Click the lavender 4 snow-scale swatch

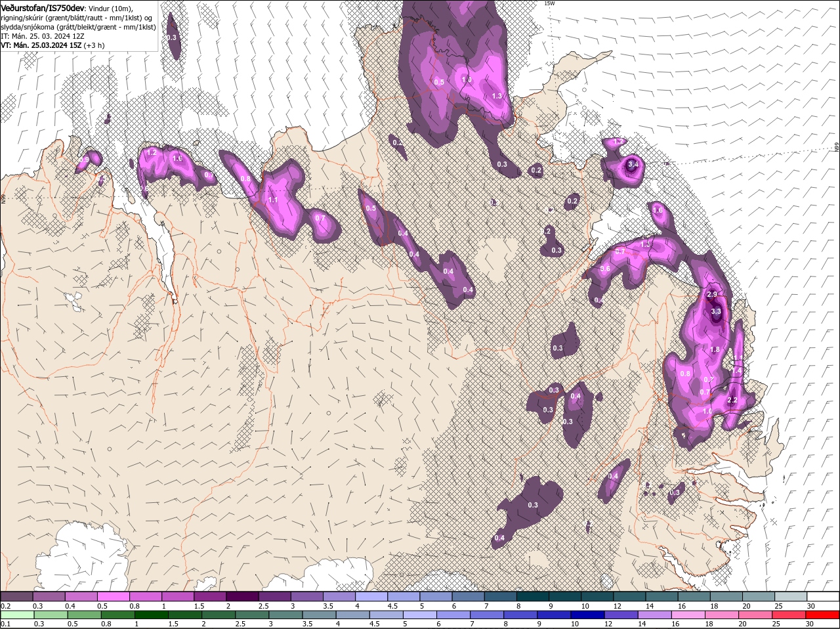pos(371,596)
